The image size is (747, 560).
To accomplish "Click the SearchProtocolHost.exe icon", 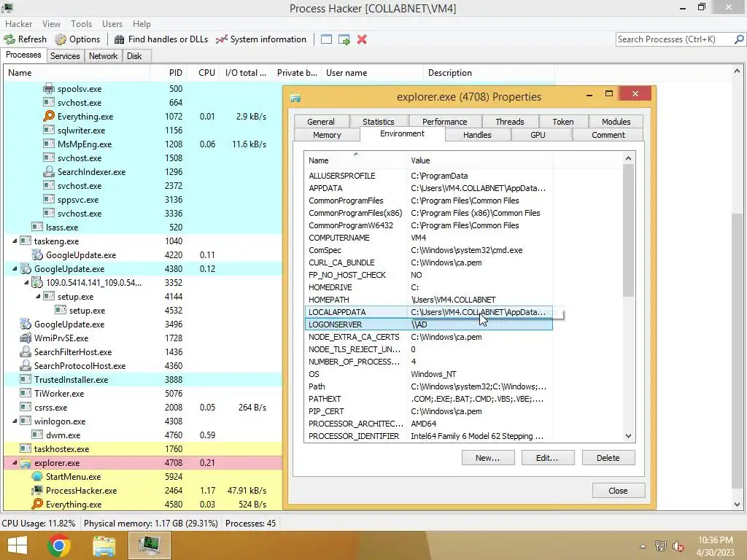I will (26, 366).
